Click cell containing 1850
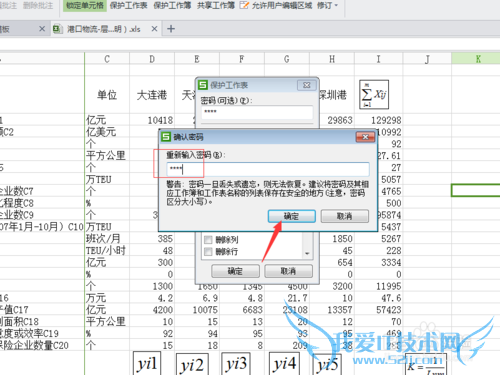Image resolution: width=500 pixels, height=375 pixels. click(x=336, y=239)
